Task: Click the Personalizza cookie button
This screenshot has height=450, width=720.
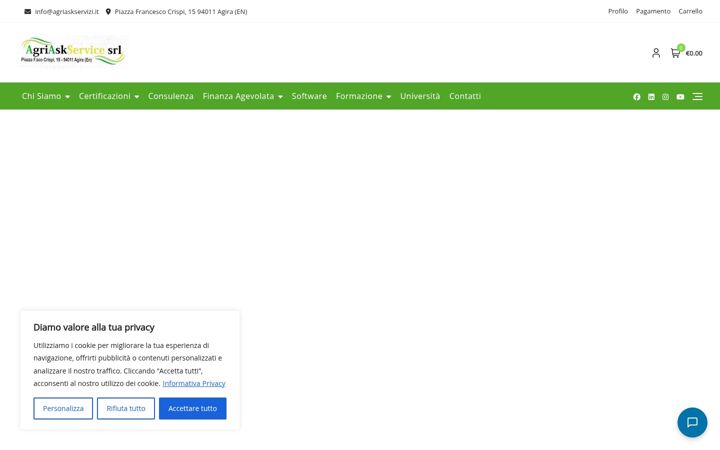Action: coord(63,408)
